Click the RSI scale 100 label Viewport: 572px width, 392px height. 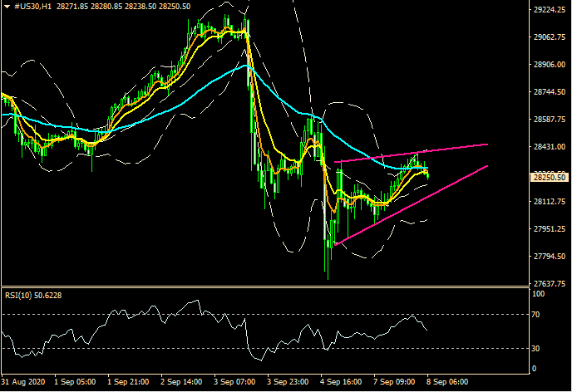[x=538, y=294]
